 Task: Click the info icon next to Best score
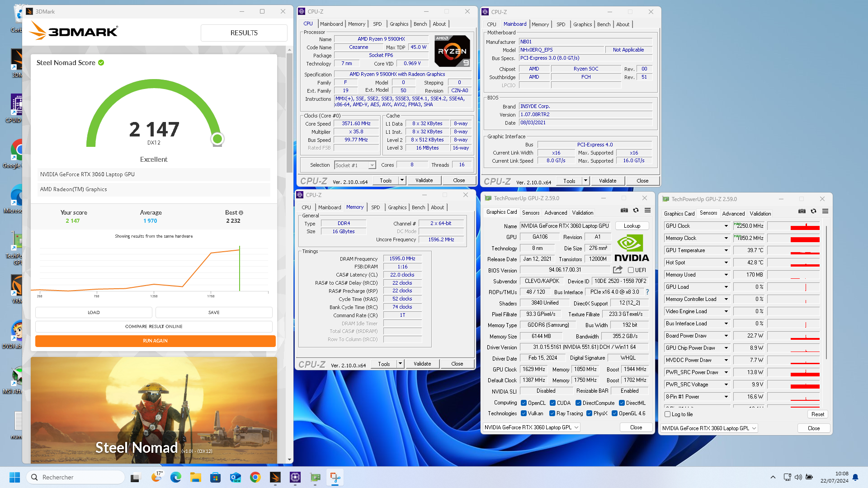(x=241, y=213)
